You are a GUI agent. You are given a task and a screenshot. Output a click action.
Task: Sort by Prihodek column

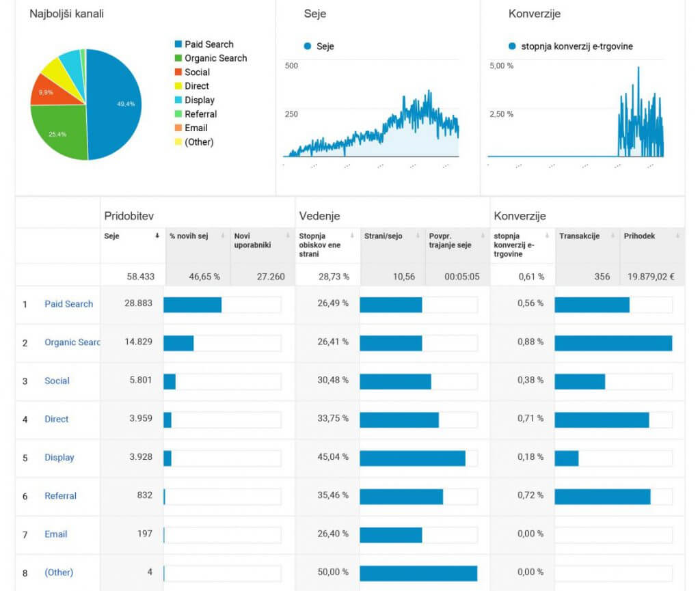[x=639, y=236]
